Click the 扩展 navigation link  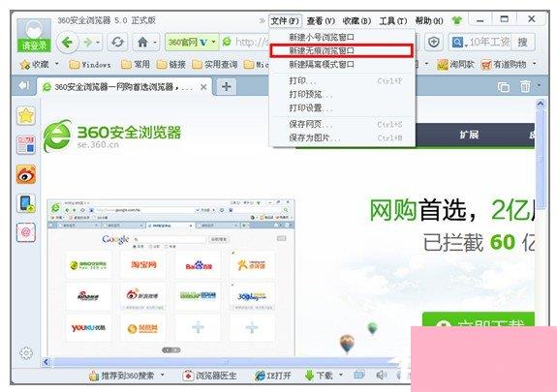(469, 135)
